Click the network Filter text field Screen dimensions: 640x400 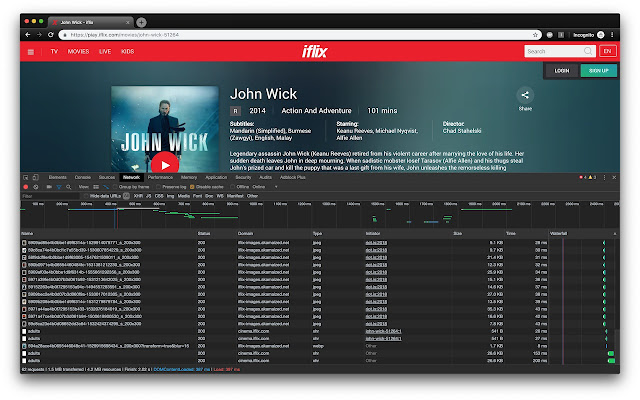50,196
